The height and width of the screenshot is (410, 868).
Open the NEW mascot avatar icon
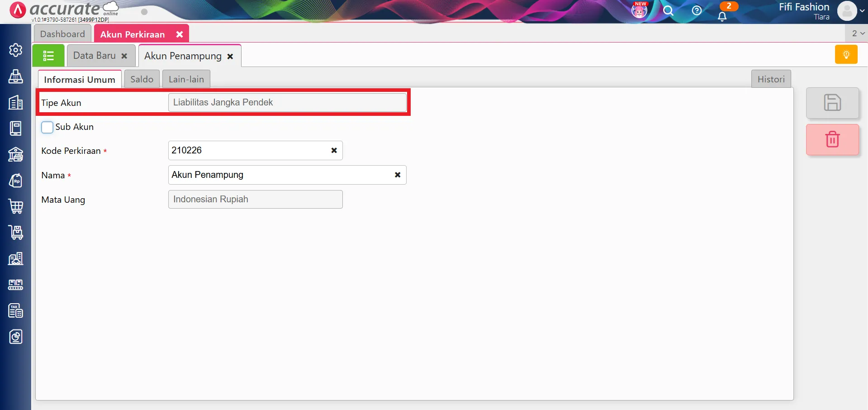(639, 10)
